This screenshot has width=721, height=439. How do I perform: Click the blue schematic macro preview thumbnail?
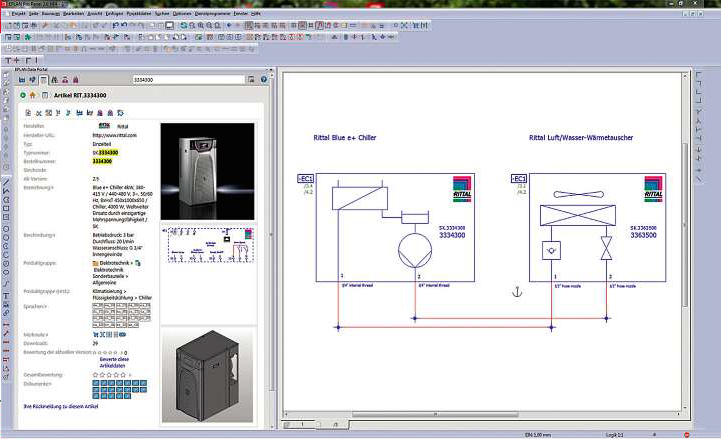(x=208, y=244)
